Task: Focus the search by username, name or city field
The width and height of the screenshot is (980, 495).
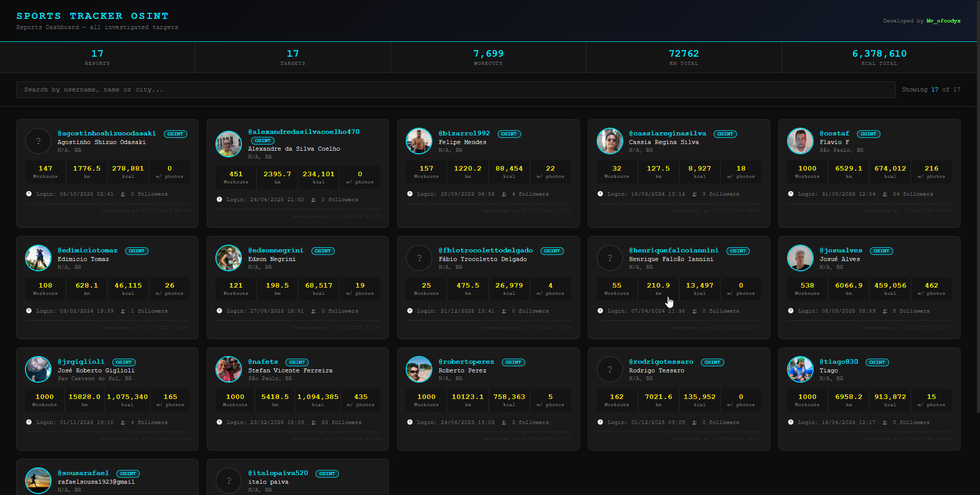Action: 456,89
